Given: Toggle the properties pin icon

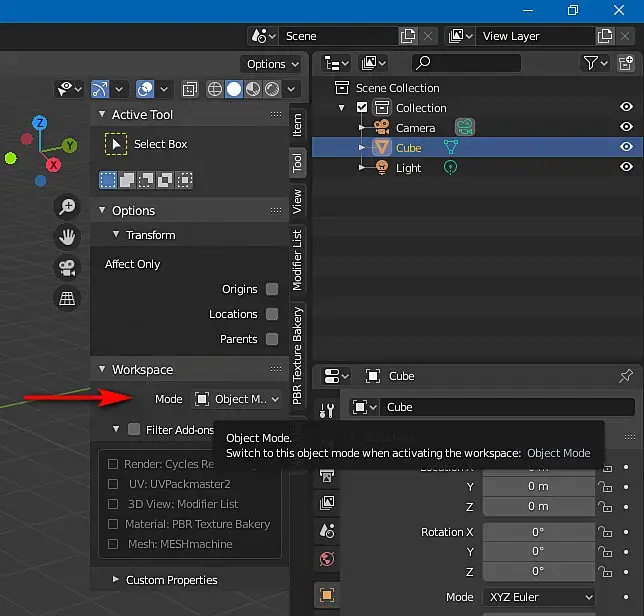Looking at the screenshot, I should [626, 376].
